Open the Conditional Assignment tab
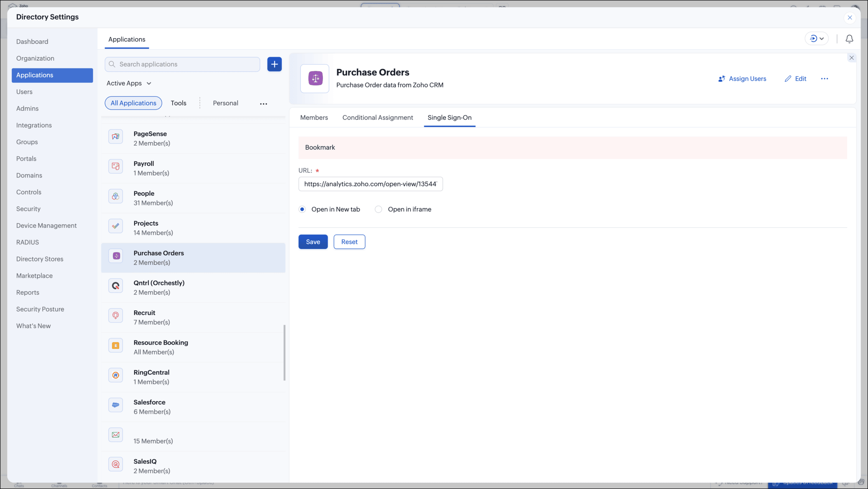The height and width of the screenshot is (489, 868). click(378, 118)
